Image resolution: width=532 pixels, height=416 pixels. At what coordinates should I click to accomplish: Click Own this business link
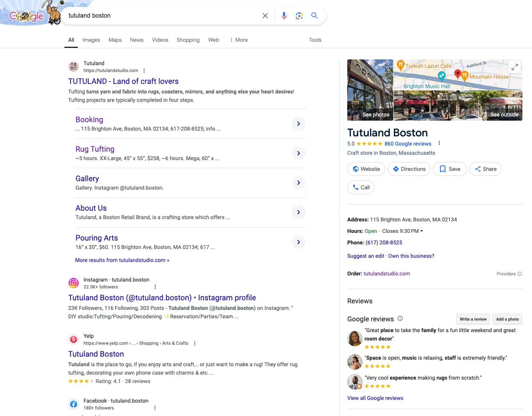(x=411, y=256)
